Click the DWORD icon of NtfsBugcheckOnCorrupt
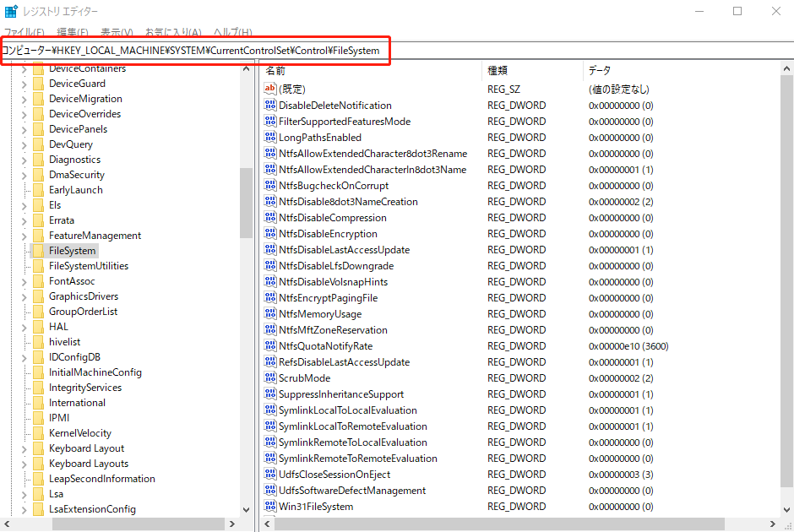The width and height of the screenshot is (794, 532). (x=270, y=185)
